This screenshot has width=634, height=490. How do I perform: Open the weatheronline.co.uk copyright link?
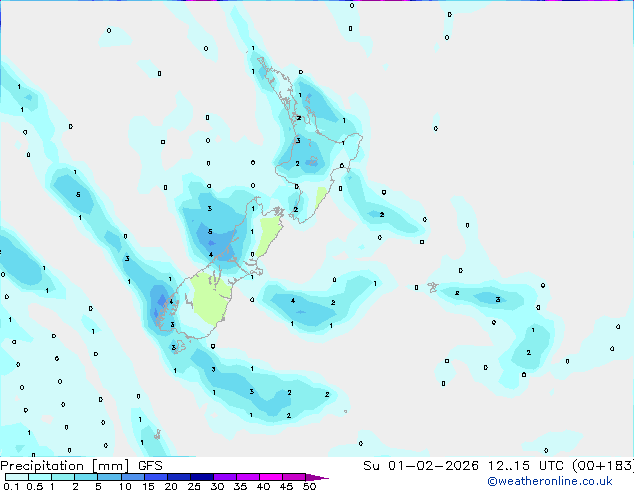click(550, 481)
